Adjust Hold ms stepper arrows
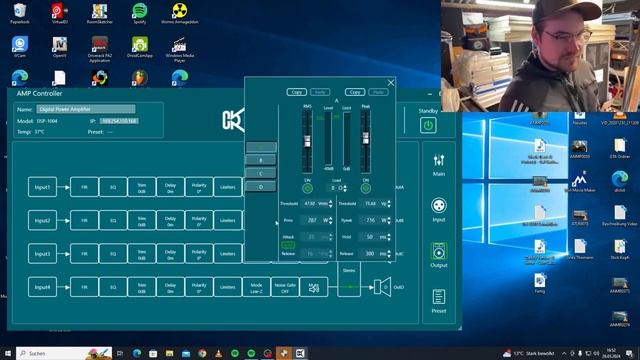Viewport: 640px width, 360px height. (389, 237)
